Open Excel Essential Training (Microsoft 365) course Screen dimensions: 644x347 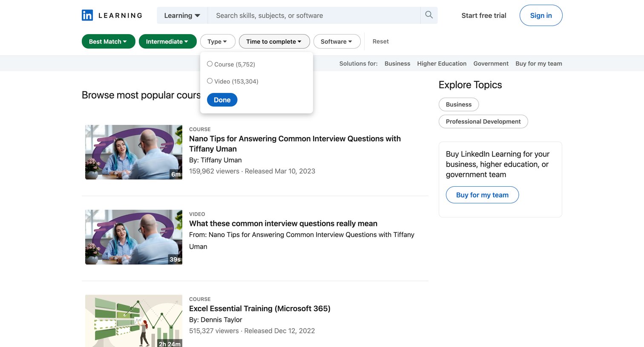click(260, 308)
